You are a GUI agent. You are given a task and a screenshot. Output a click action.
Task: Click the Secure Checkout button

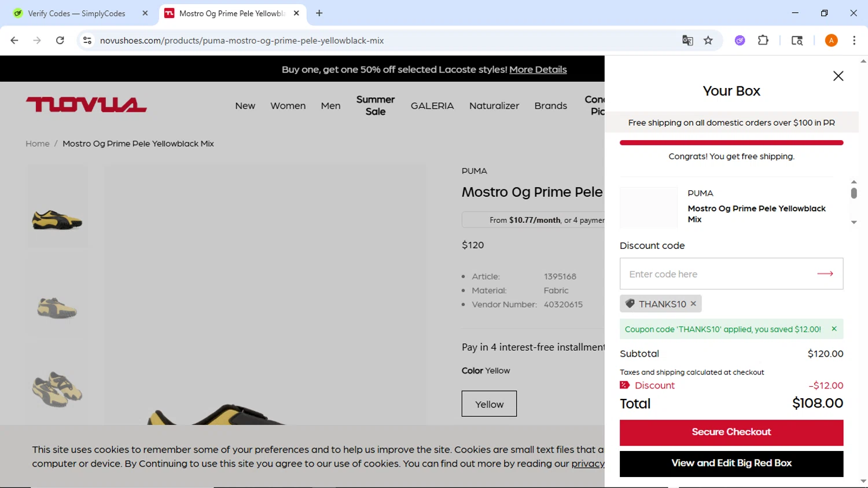coord(731,432)
